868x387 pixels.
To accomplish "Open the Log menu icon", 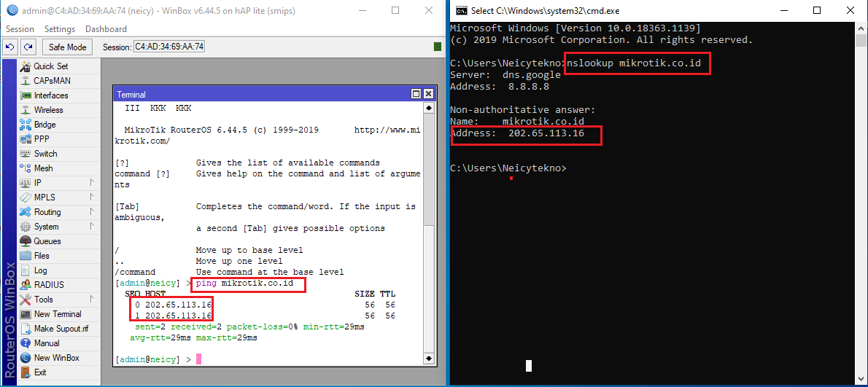I will (x=25, y=270).
